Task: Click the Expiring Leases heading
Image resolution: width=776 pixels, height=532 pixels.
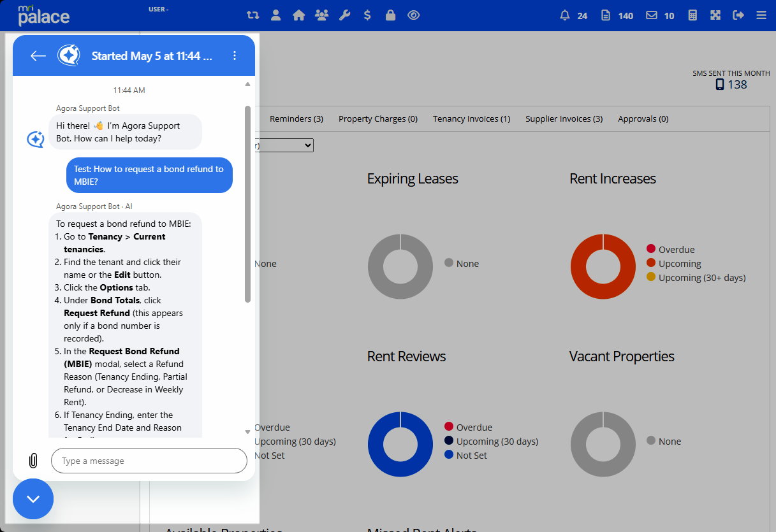Action: point(413,179)
